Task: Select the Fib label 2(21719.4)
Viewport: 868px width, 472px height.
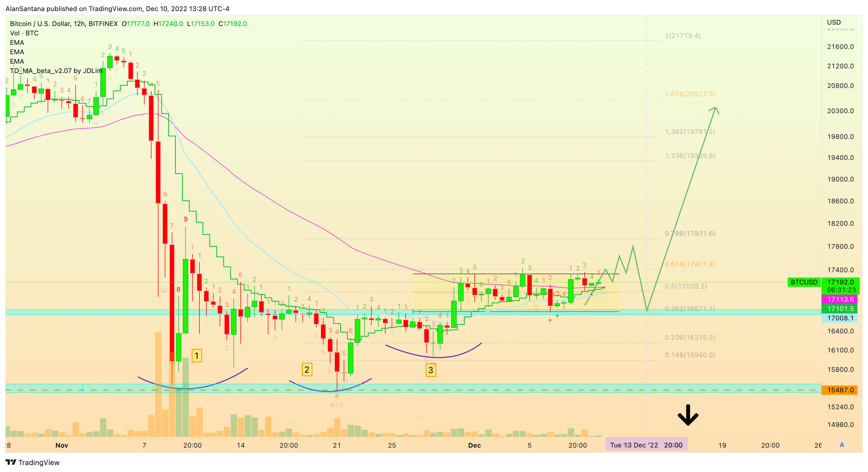Action: [682, 35]
